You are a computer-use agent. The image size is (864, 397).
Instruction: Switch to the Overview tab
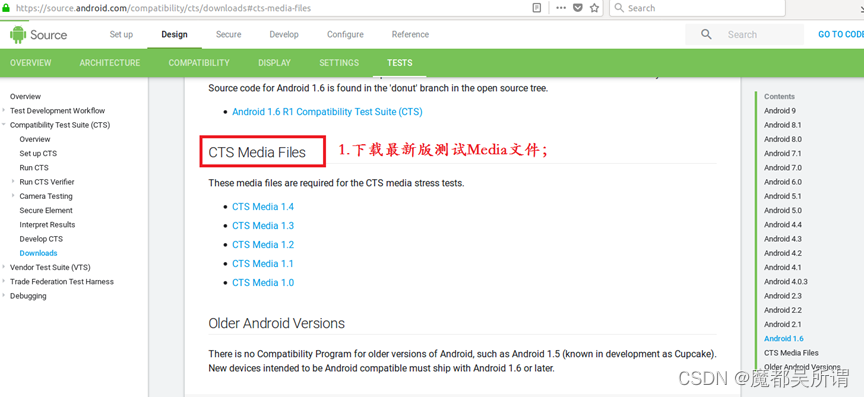[x=30, y=63]
